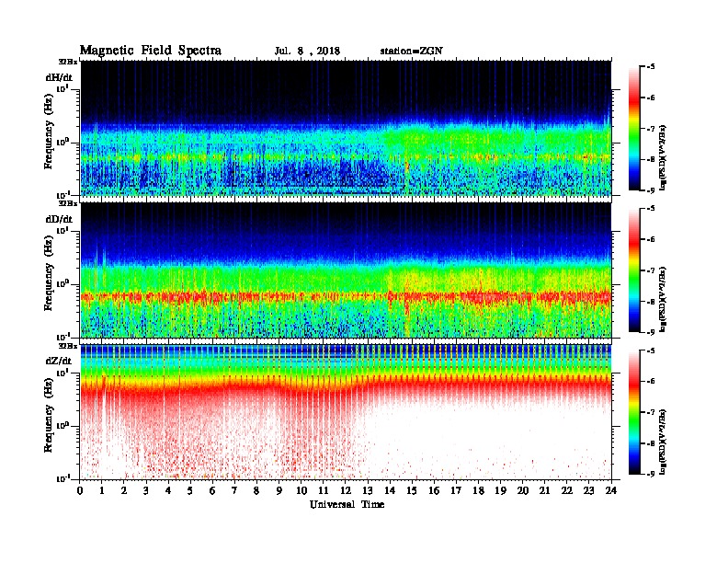
Task: Click the hour 8 tick label
Action: pos(256,490)
